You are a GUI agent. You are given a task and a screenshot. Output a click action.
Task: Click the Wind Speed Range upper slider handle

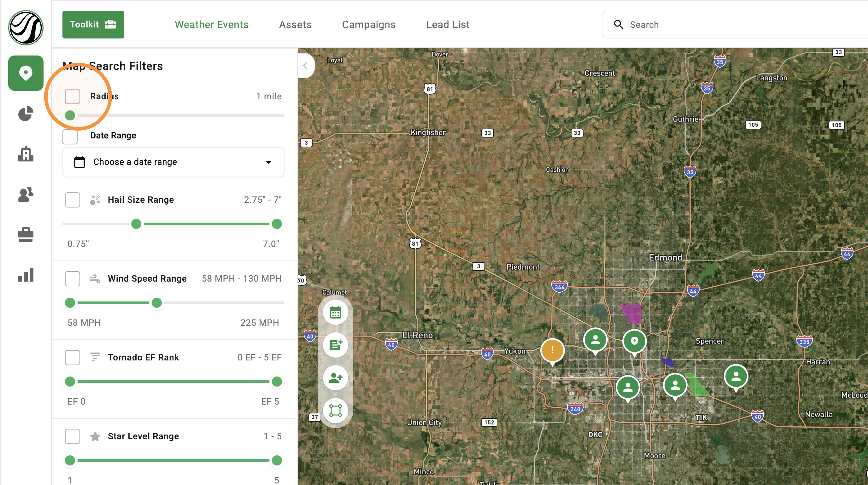point(157,303)
